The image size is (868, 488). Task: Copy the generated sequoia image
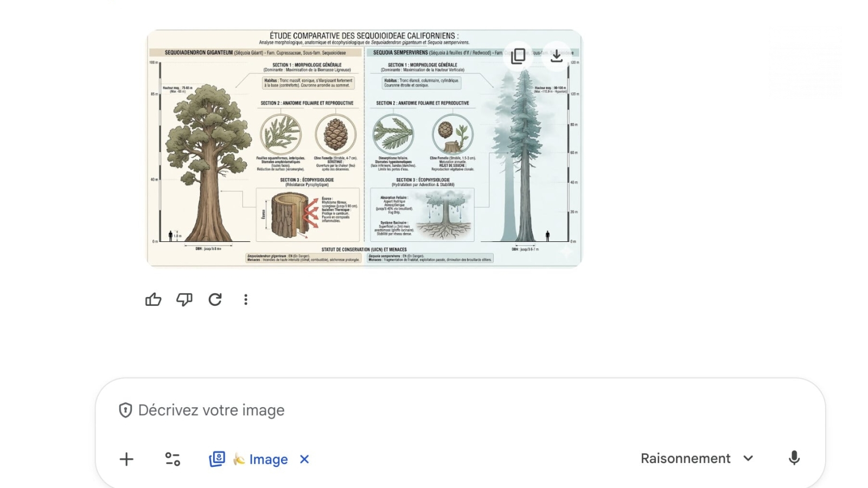pos(518,56)
